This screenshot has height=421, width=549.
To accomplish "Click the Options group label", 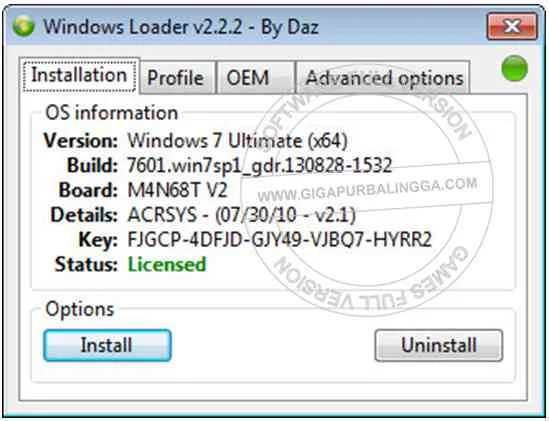I will [x=80, y=309].
